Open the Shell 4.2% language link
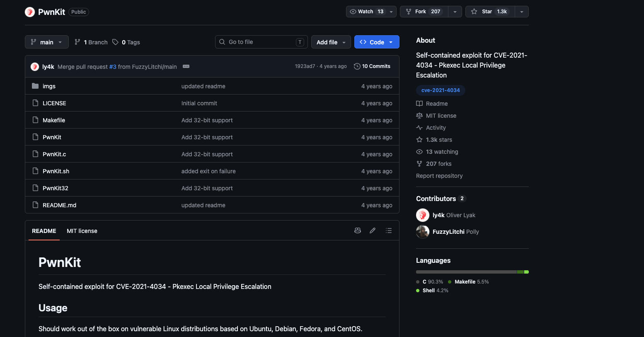 [x=432, y=291]
